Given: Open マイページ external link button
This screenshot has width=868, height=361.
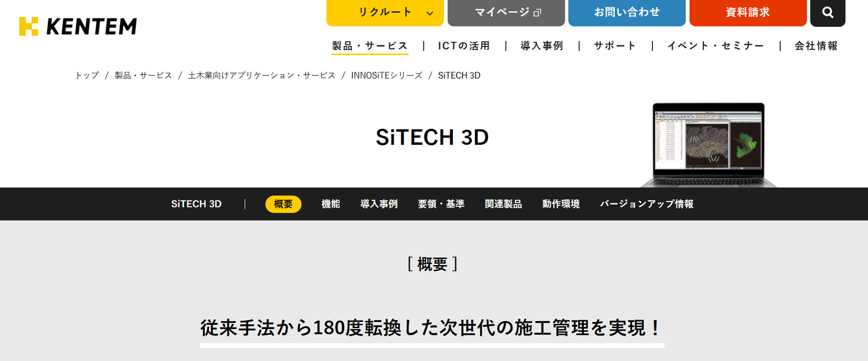Looking at the screenshot, I should (x=506, y=13).
